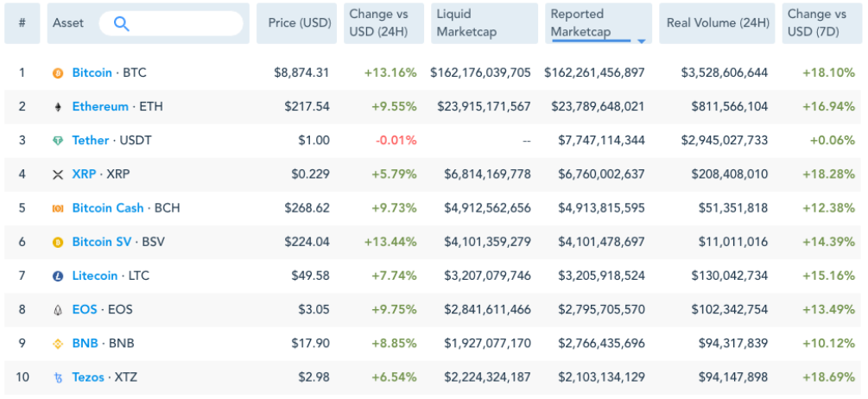The height and width of the screenshot is (399, 868).
Task: Click Tezos 7D change +18.69%
Action: click(x=828, y=377)
